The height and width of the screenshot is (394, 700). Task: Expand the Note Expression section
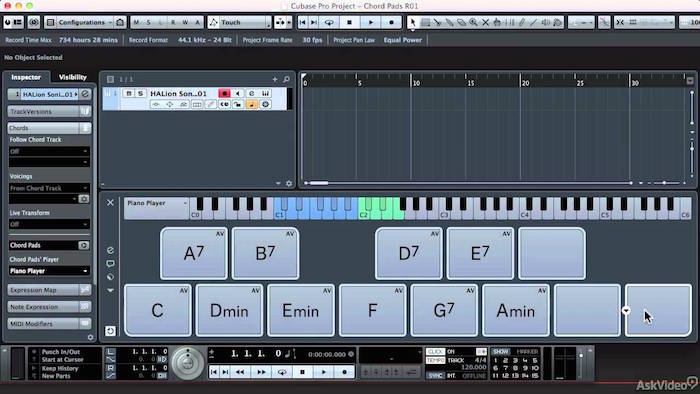click(49, 307)
